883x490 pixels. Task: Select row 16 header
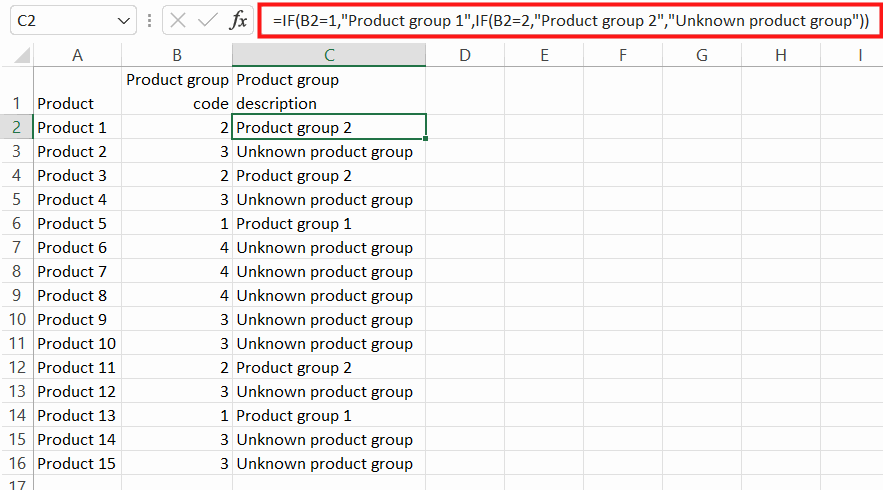click(17, 463)
